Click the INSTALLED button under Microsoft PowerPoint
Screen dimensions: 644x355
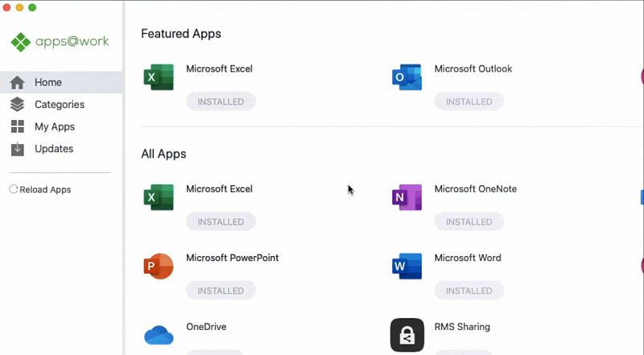click(221, 291)
